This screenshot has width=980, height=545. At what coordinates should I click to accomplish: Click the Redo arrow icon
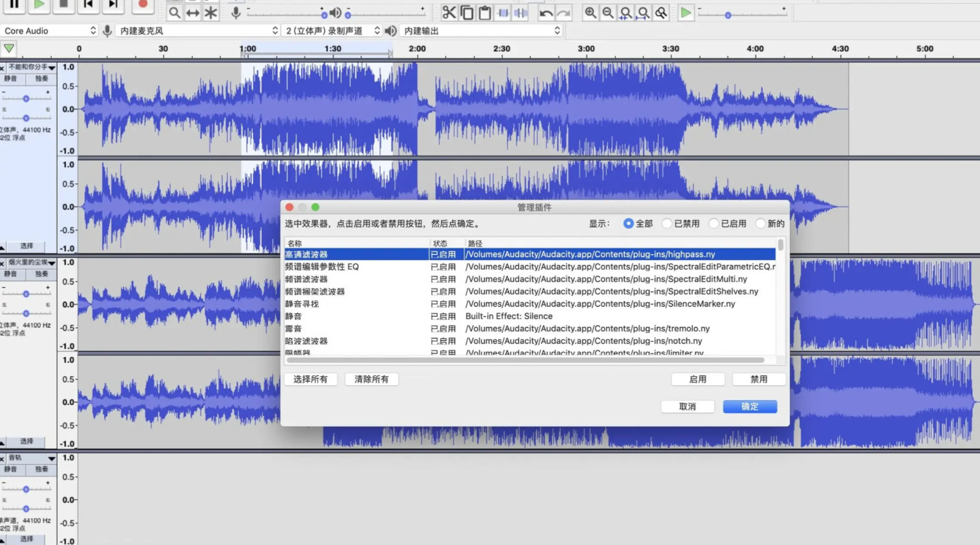pyautogui.click(x=564, y=12)
